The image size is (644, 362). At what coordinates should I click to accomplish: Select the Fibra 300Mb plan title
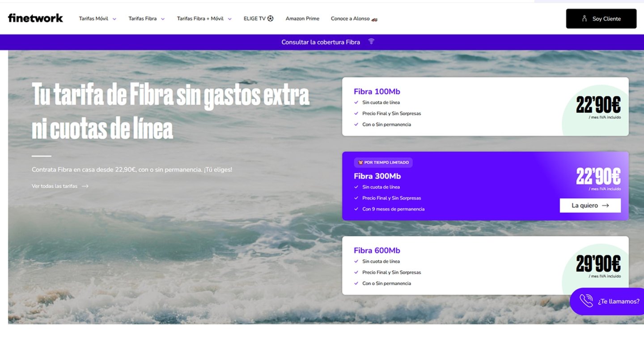(377, 176)
